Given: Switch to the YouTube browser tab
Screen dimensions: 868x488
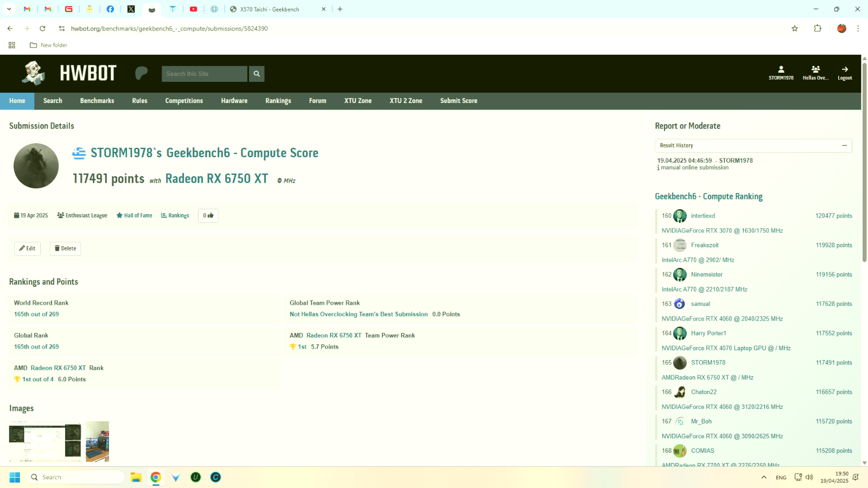Looking at the screenshot, I should pyautogui.click(x=193, y=9).
